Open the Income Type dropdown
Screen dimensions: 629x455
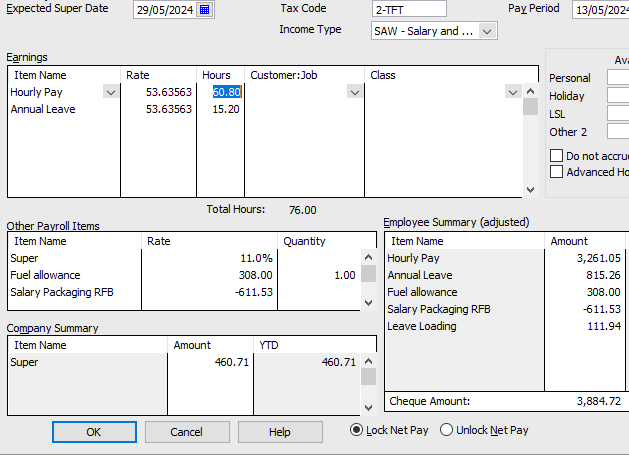(487, 31)
